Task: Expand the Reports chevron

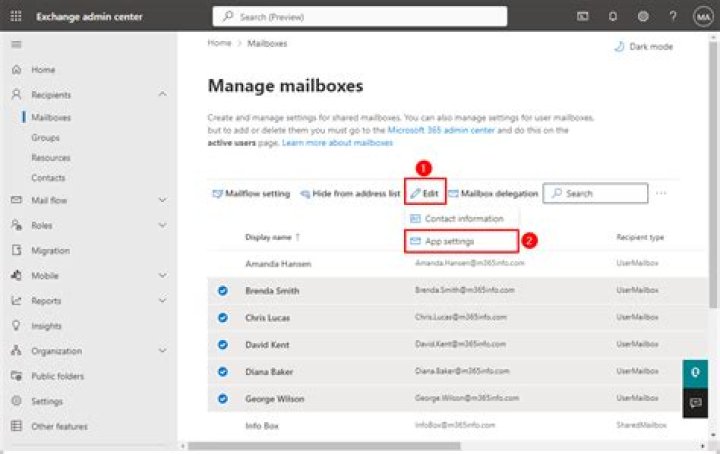Action: tap(163, 300)
